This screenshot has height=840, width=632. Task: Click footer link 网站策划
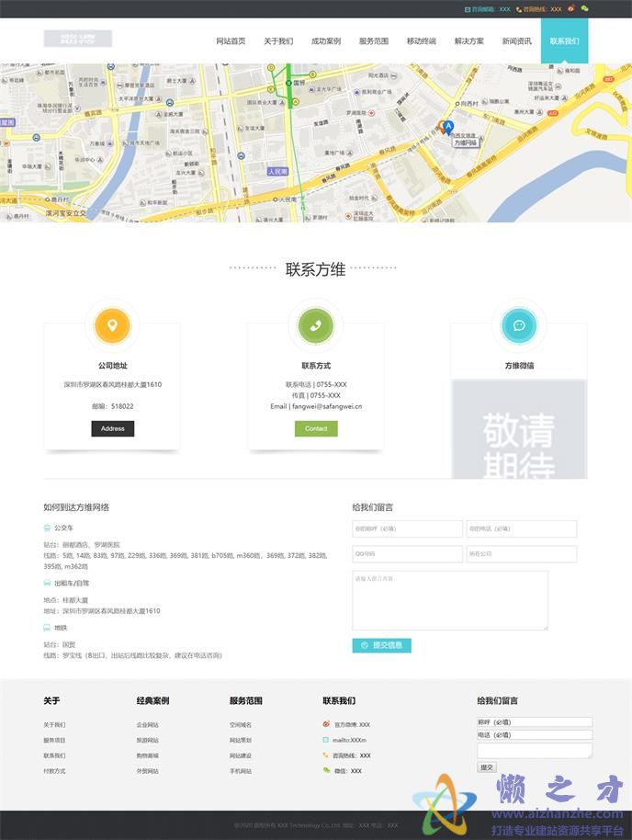(x=241, y=741)
